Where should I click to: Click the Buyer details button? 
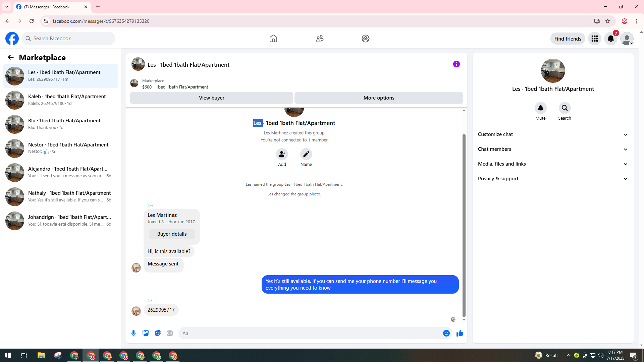pos(172,234)
